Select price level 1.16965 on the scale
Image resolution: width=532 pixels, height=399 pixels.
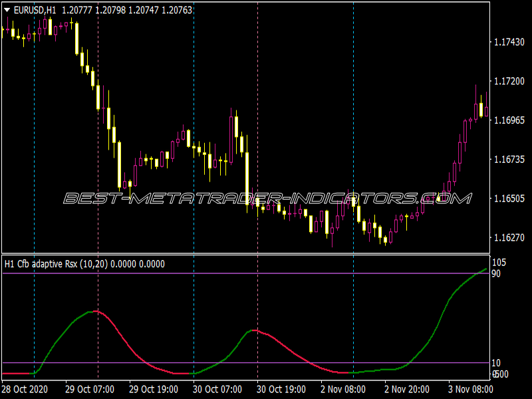(x=509, y=120)
